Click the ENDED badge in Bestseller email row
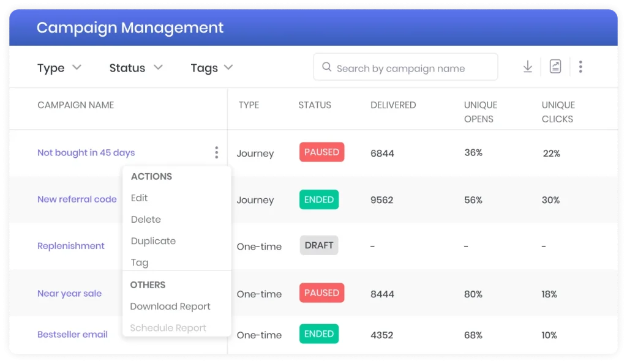Image resolution: width=627 pixels, height=364 pixels. (x=318, y=333)
